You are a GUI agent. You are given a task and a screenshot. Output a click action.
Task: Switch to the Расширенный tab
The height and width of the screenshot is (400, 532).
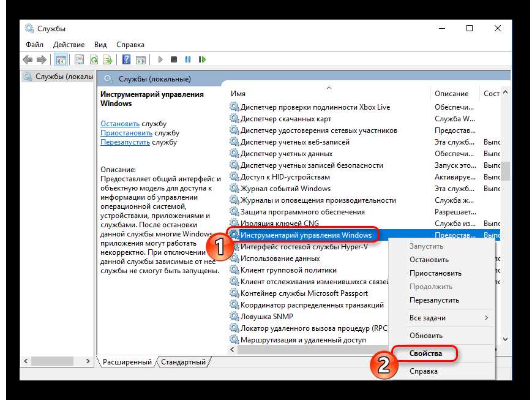(127, 362)
